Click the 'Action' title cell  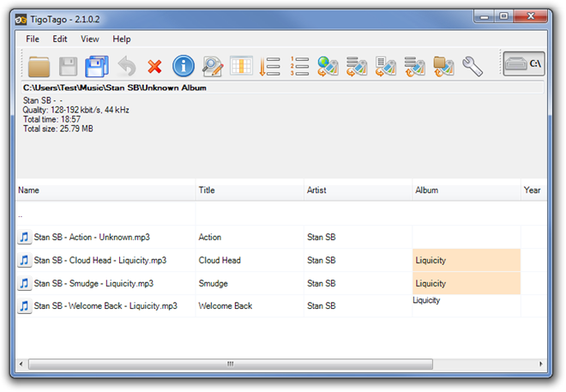click(250, 237)
